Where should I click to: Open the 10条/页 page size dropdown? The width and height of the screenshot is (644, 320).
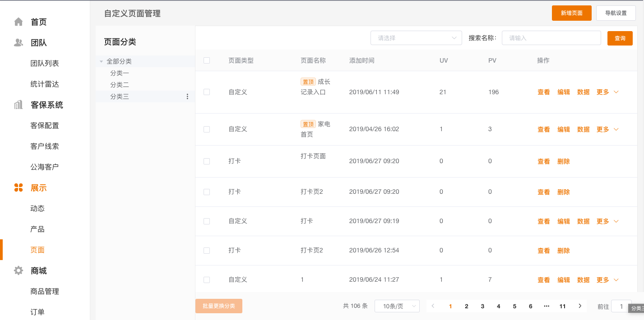click(397, 306)
